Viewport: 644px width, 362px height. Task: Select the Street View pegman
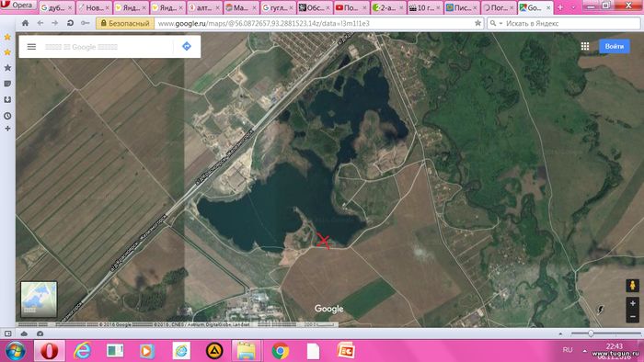(x=633, y=286)
